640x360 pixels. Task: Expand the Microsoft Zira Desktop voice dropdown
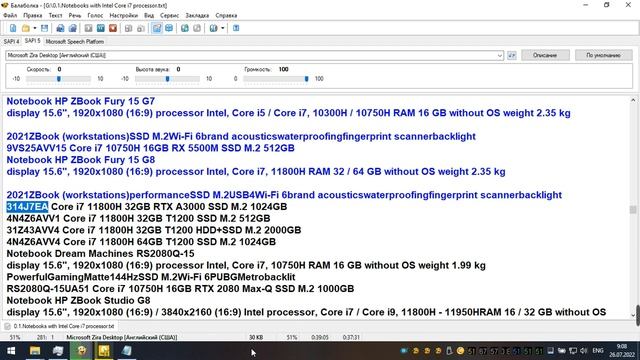click(x=500, y=56)
